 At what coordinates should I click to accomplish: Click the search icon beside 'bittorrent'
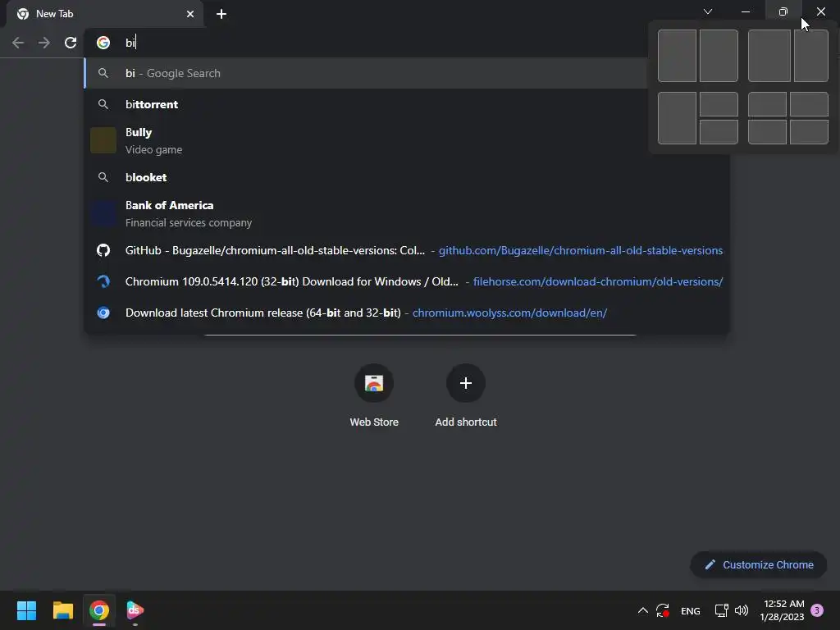coord(103,104)
